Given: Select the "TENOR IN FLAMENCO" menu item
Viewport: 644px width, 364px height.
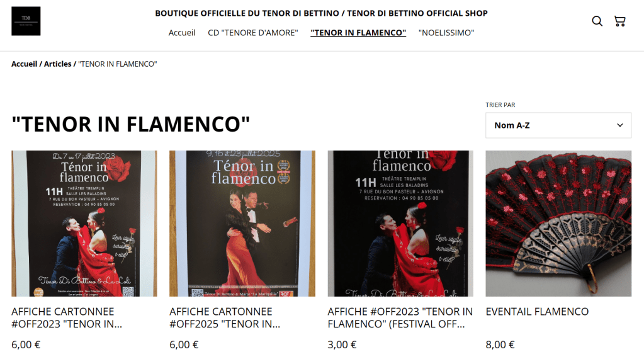Looking at the screenshot, I should tap(358, 33).
